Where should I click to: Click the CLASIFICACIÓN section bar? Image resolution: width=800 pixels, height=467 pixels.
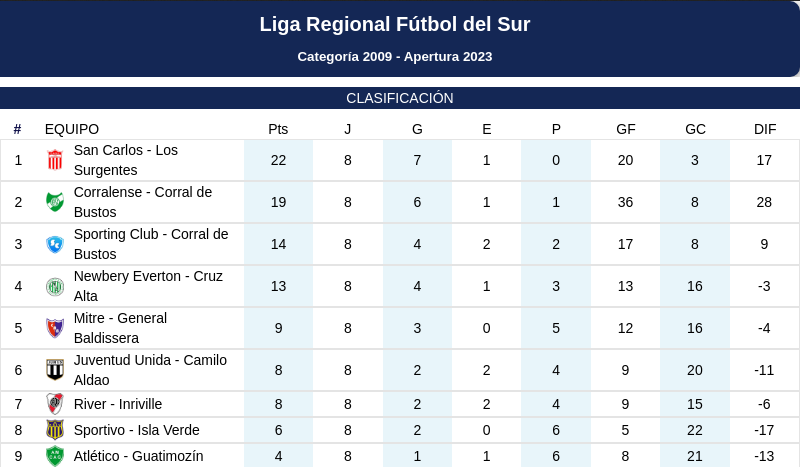click(x=400, y=98)
